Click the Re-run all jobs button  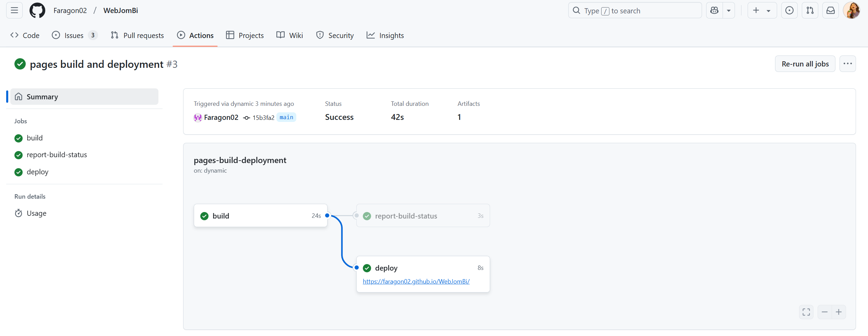click(x=805, y=64)
